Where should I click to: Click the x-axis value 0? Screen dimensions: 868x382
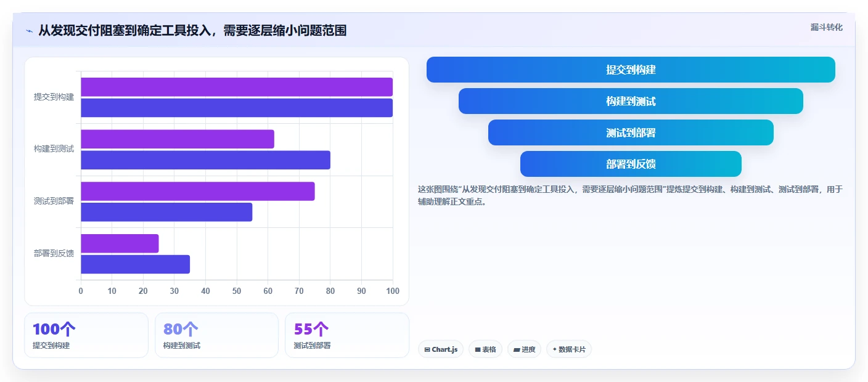click(x=81, y=291)
